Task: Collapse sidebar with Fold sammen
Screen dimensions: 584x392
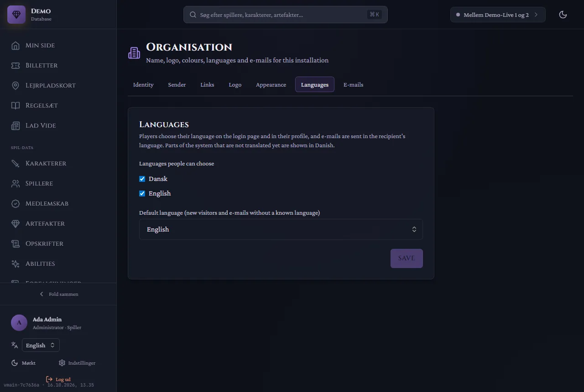Action: pos(58,294)
